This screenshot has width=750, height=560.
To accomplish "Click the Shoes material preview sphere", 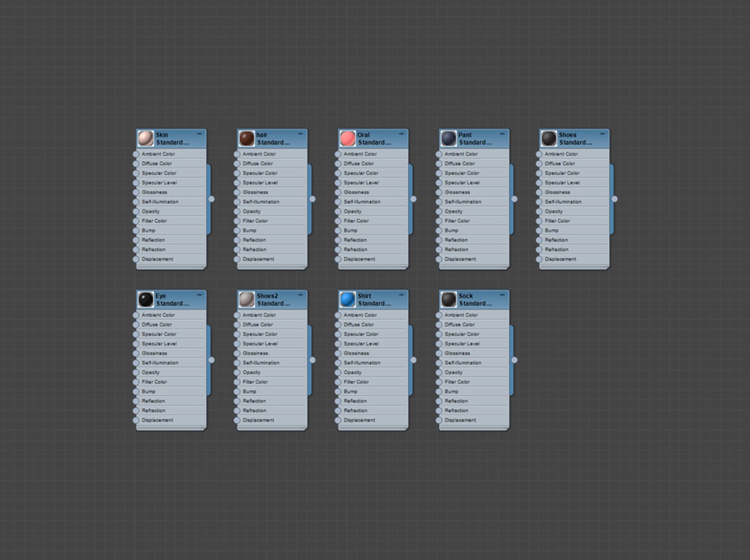I will 549,138.
